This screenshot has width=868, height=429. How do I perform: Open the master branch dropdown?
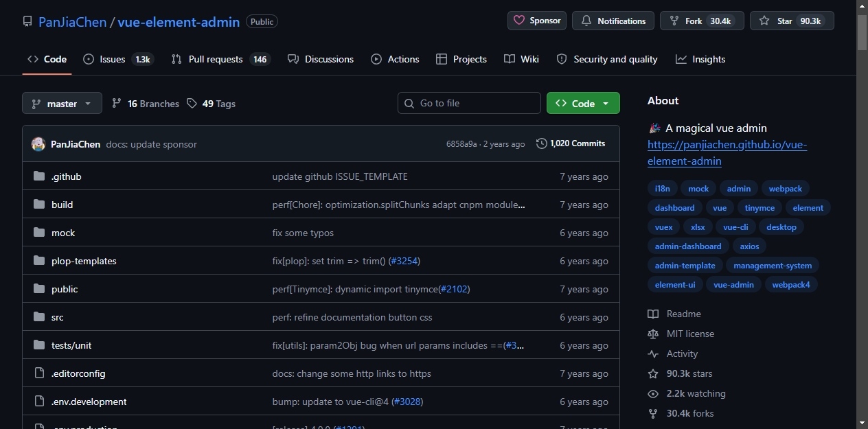tap(62, 104)
